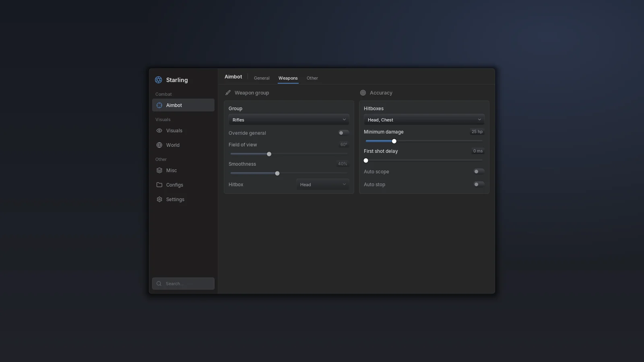Go to the Misc page
The image size is (644, 362).
pos(183,171)
